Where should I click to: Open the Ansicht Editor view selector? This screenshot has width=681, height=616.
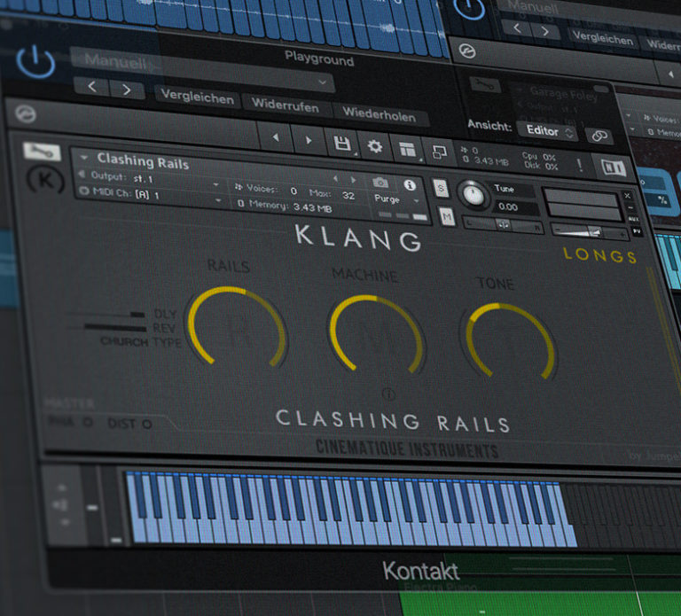(549, 130)
